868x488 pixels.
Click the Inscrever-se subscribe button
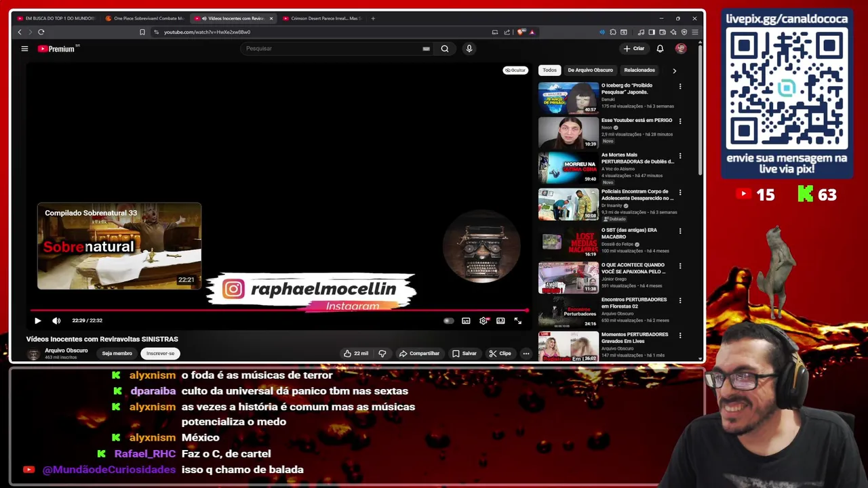pyautogui.click(x=161, y=353)
